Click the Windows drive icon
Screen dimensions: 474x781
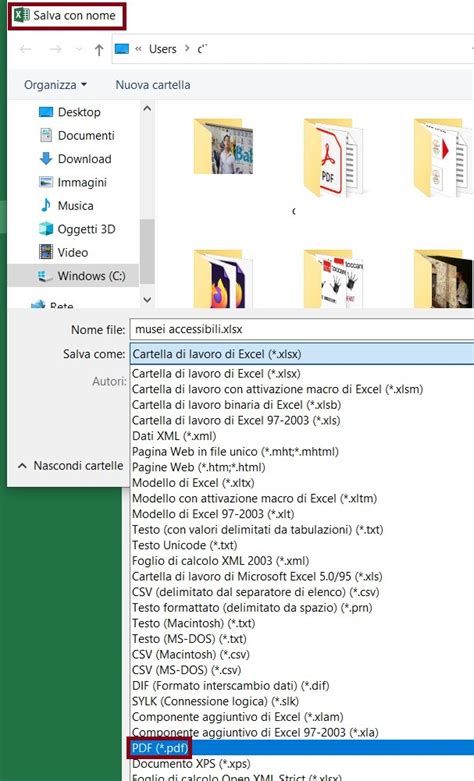tap(45, 276)
